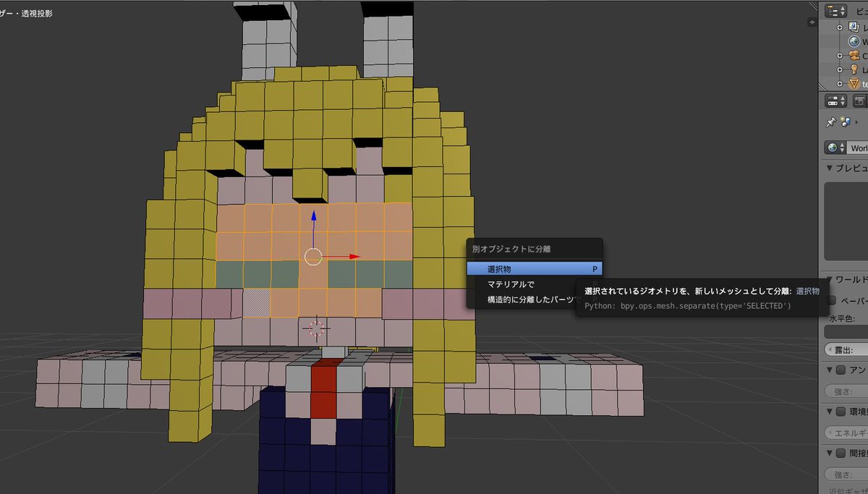The width and height of the screenshot is (868, 494).
Task: Collapse the プレビュー panel
Action: tap(830, 168)
